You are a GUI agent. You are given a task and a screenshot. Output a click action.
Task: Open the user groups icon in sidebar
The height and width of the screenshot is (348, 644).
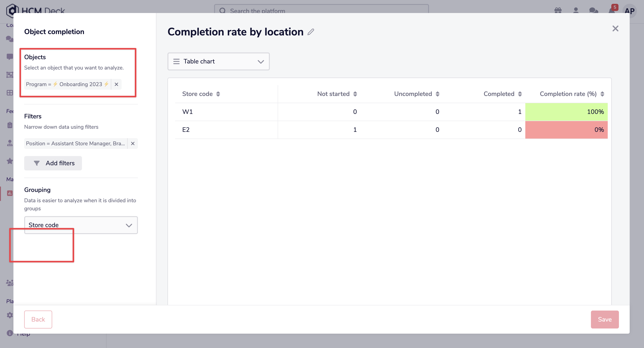[x=10, y=283]
